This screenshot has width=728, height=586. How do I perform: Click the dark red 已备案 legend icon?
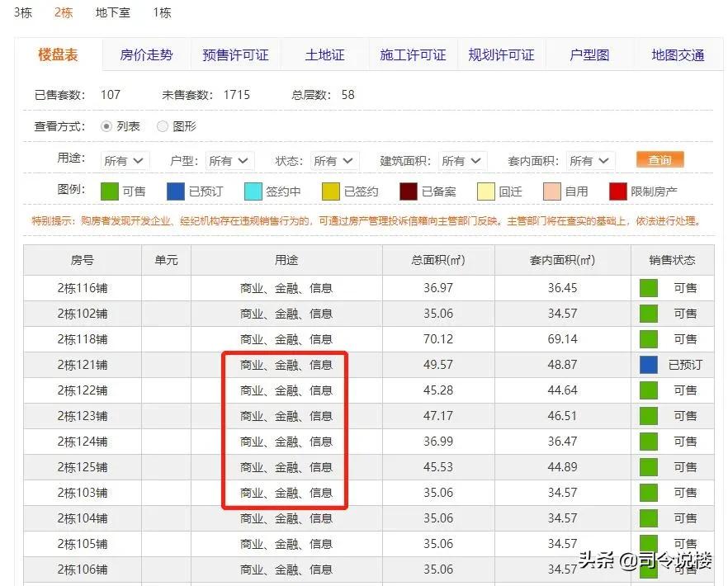408,191
